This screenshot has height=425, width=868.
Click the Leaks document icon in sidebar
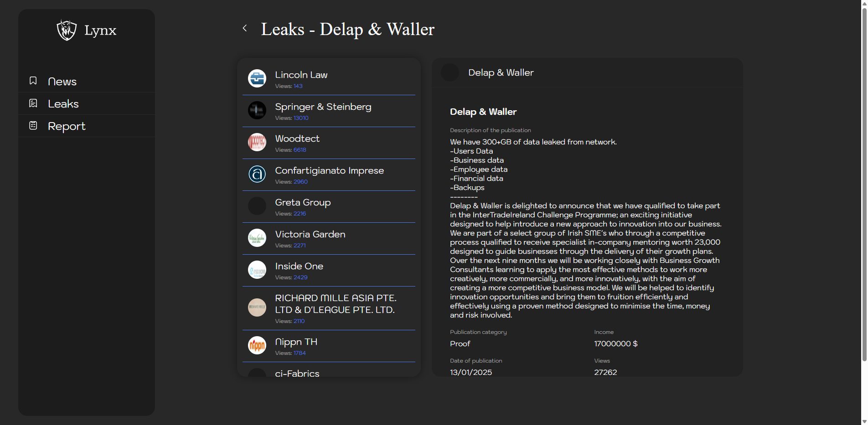pyautogui.click(x=33, y=103)
